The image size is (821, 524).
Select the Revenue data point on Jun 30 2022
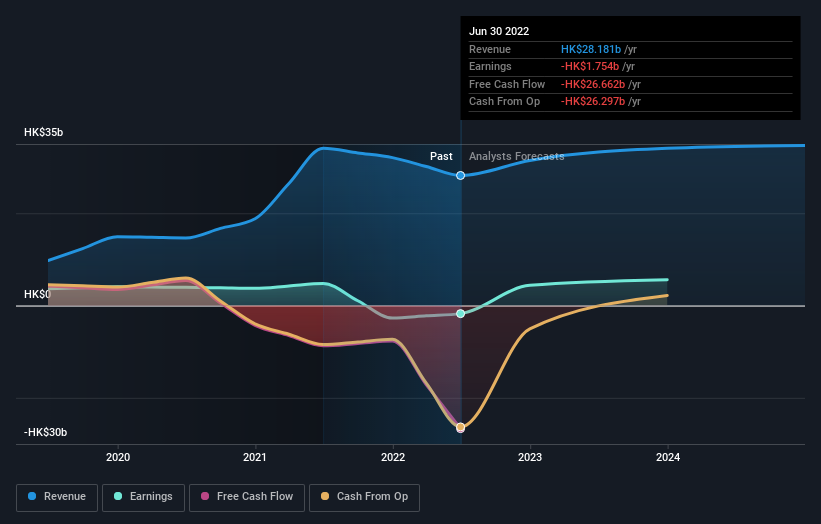[460, 175]
